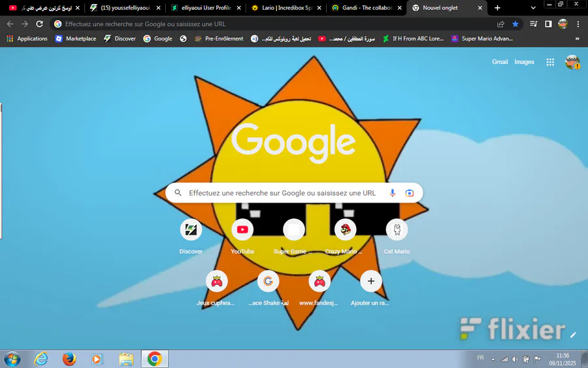588x368 pixels.
Task: Open the media controls playlist icon
Action: pos(533,24)
